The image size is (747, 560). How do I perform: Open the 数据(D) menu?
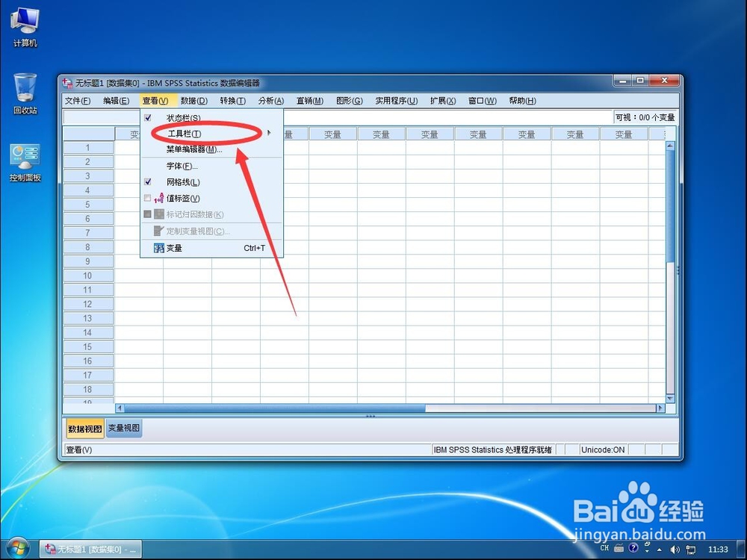point(194,101)
